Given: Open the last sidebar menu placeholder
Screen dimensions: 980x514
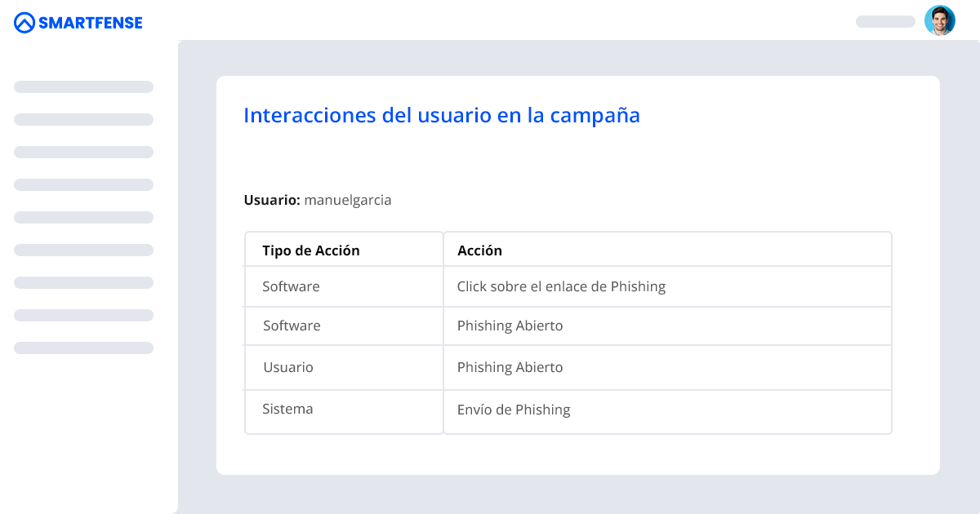Looking at the screenshot, I should click(83, 348).
